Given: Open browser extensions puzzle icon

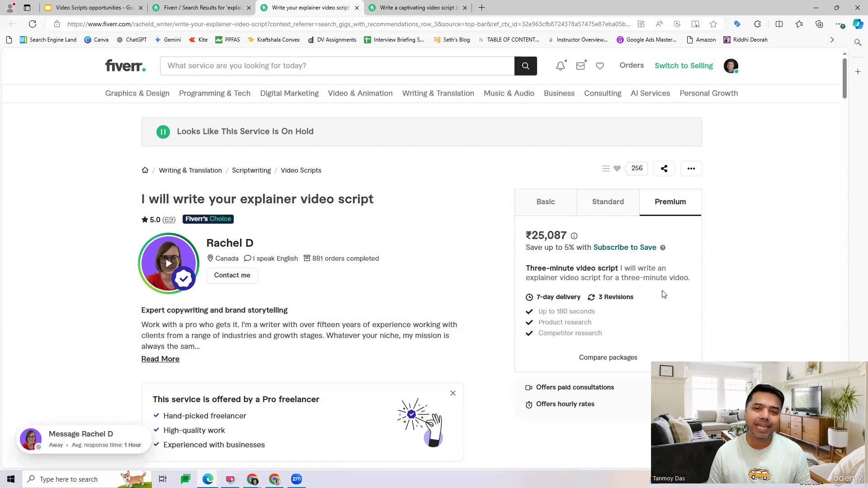Looking at the screenshot, I should point(757,24).
